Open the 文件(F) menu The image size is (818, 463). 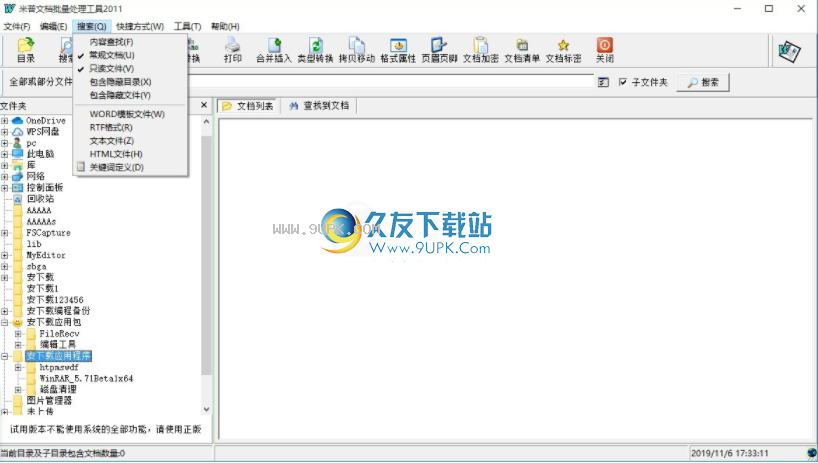pos(17,26)
